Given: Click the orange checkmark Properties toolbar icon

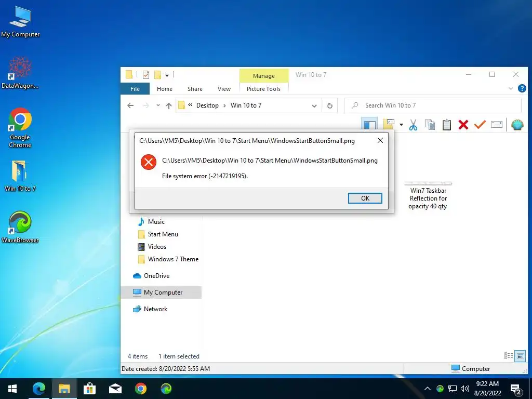Looking at the screenshot, I should coord(480,125).
